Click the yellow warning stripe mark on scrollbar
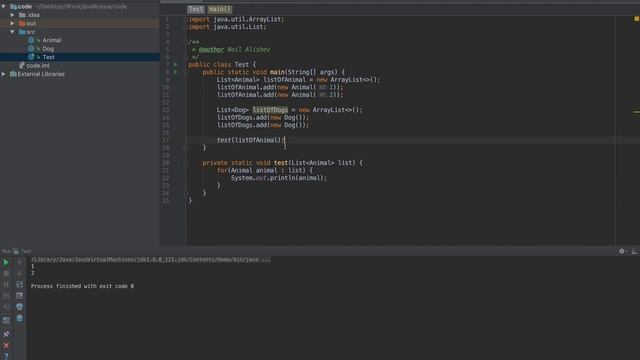 pyautogui.click(x=636, y=111)
